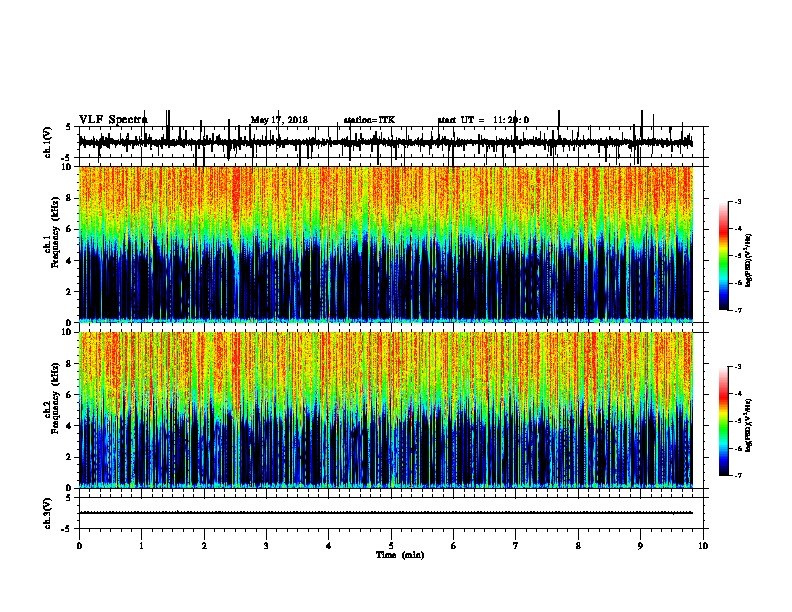Click time axis tick label "0"
This screenshot has width=792, height=612.
coord(79,546)
